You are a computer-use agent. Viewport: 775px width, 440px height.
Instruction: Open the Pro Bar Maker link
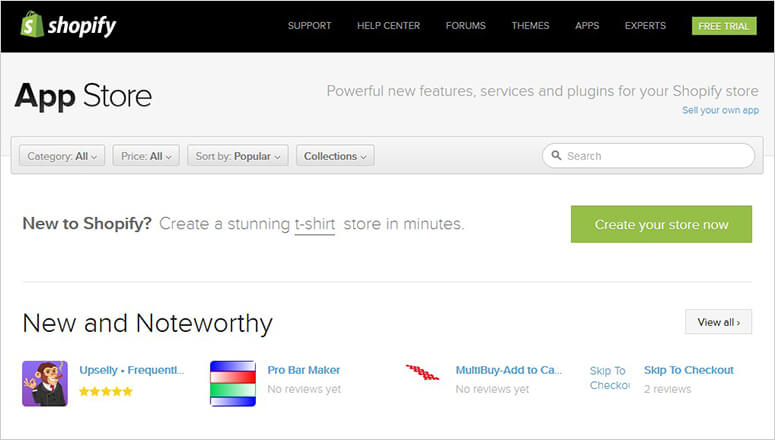pyautogui.click(x=304, y=370)
